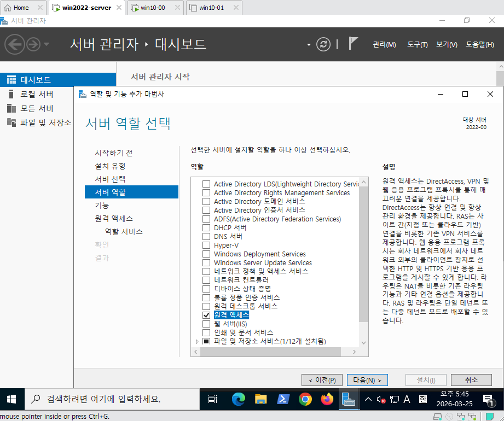
Task: Open the 보기(V) menu
Action: [447, 45]
